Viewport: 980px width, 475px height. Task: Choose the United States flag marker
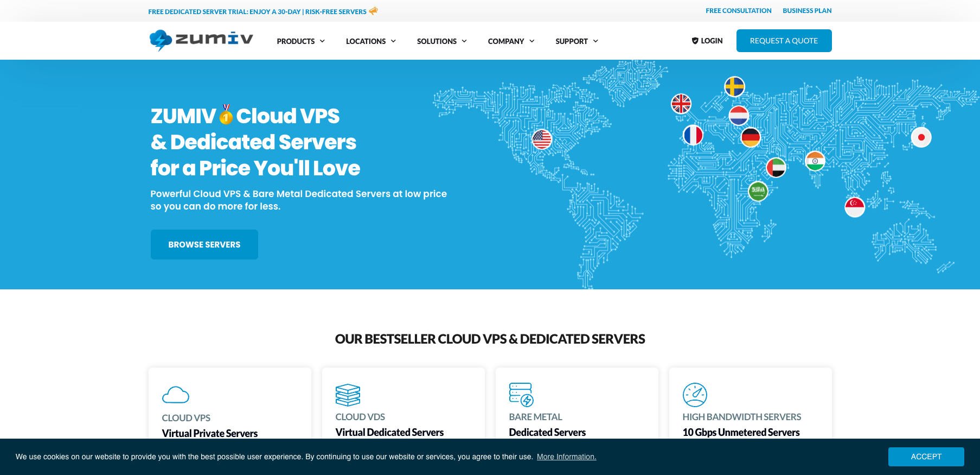pyautogui.click(x=542, y=140)
